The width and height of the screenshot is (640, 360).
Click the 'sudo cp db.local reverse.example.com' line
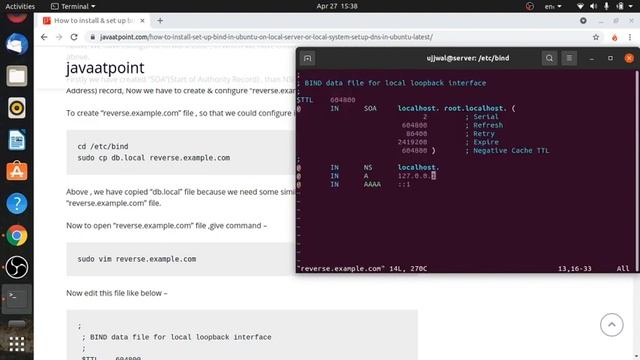pos(153,158)
